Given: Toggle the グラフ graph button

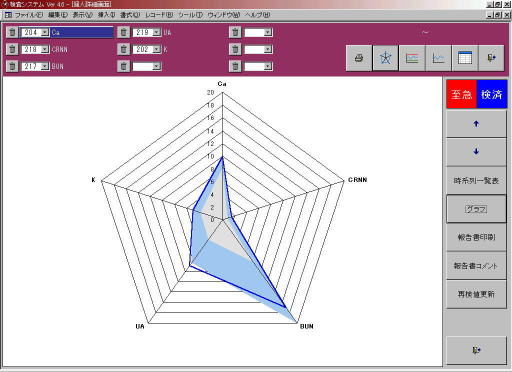Looking at the screenshot, I should coord(476,209).
